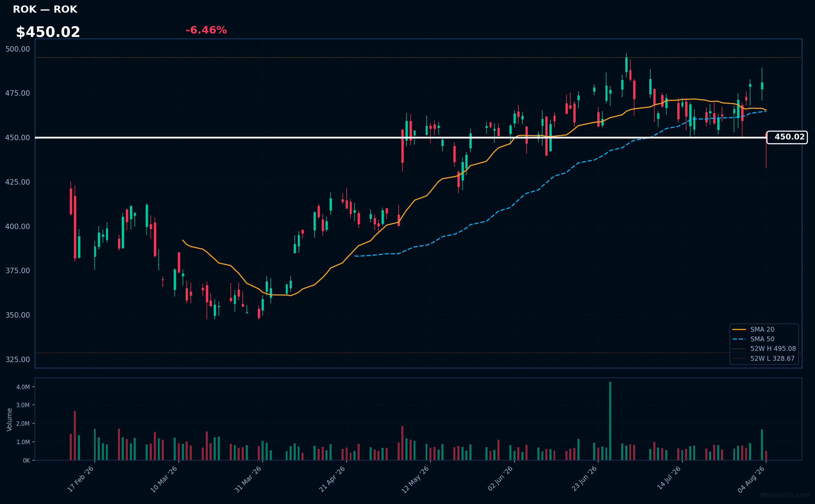815x504 pixels.
Task: Click the orange SMA 20 legend line swatch
Action: pyautogui.click(x=739, y=329)
